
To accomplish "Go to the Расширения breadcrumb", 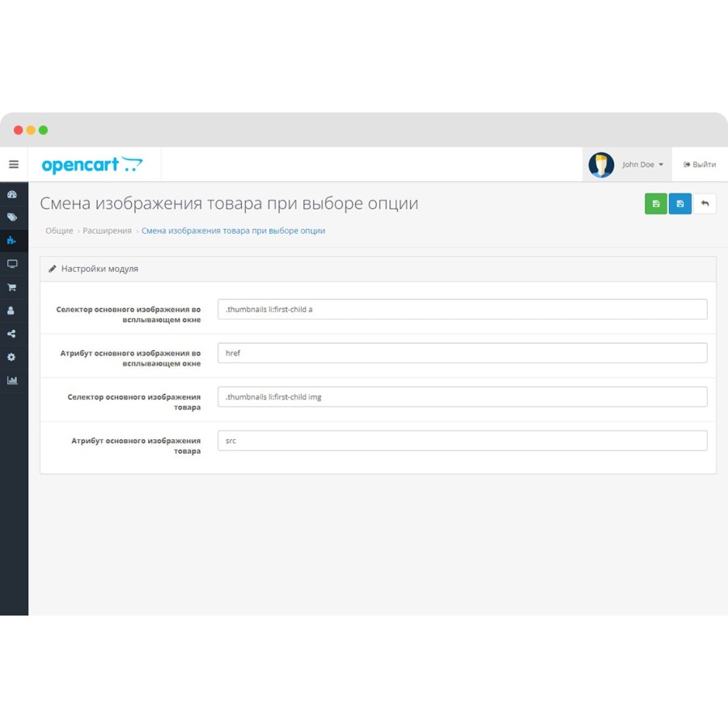I will pos(108,231).
